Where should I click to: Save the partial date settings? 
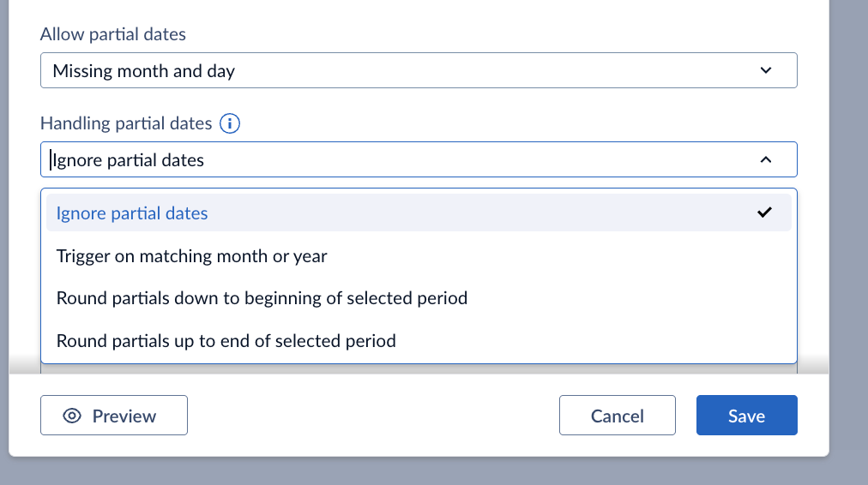(746, 416)
